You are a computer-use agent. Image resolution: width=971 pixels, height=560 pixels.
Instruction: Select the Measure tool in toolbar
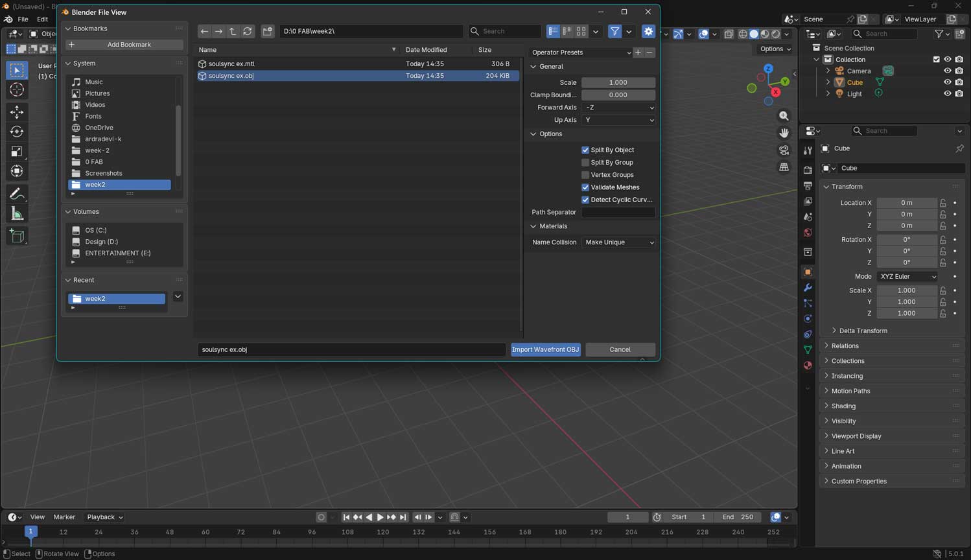[17, 214]
